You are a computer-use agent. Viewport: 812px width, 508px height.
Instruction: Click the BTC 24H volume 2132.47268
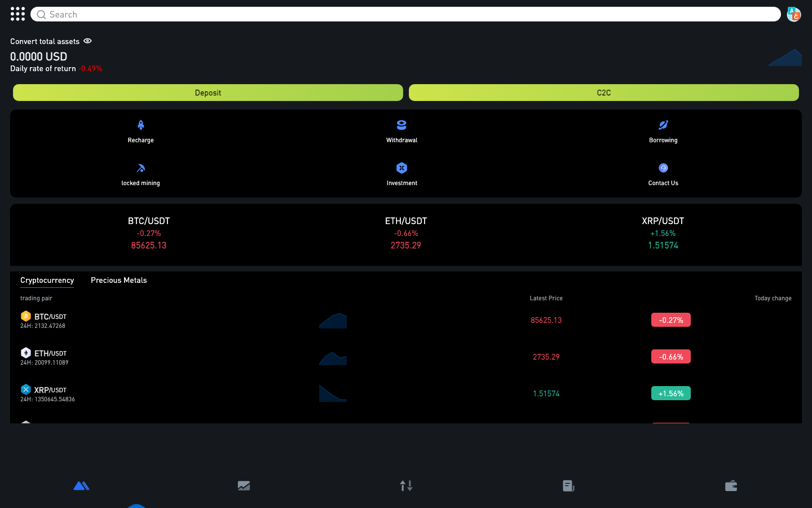coord(43,326)
